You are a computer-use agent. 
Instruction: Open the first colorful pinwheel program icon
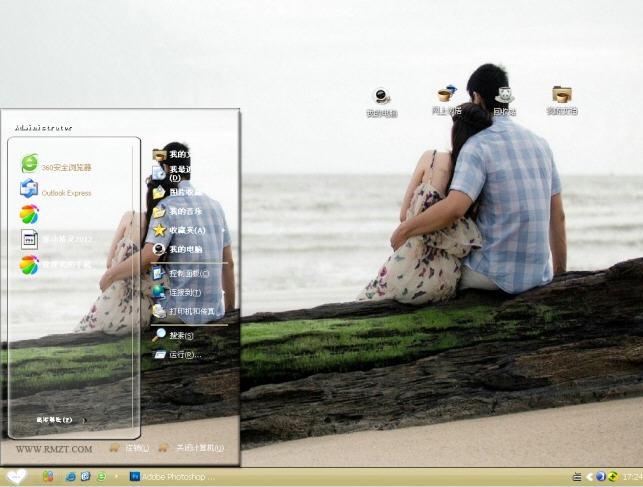pos(29,214)
